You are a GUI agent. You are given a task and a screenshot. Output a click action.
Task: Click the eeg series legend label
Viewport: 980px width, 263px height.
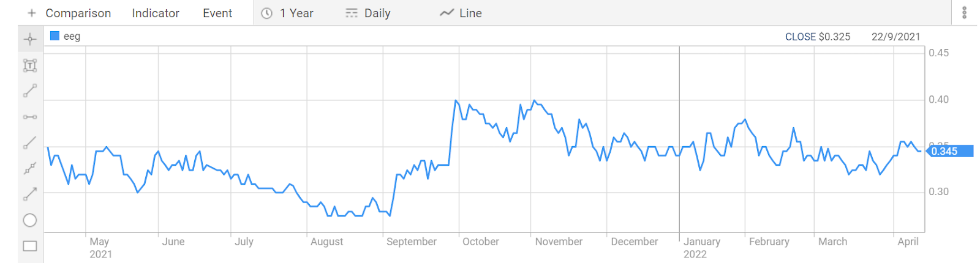(x=72, y=37)
